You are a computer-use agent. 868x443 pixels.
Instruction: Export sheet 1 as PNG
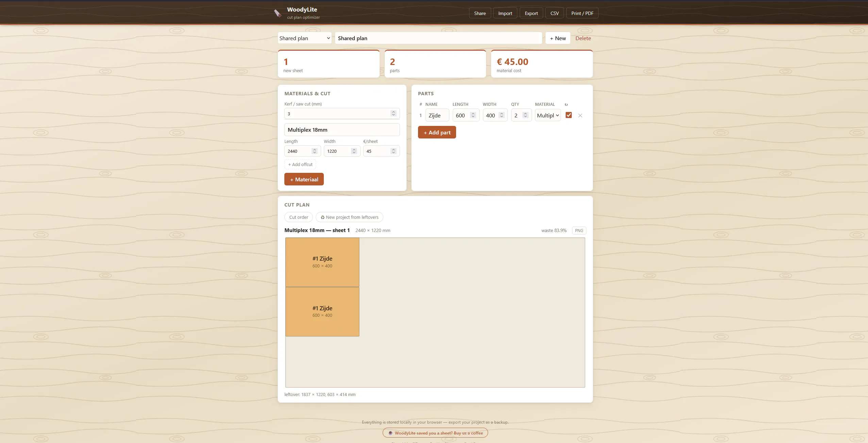tap(579, 230)
